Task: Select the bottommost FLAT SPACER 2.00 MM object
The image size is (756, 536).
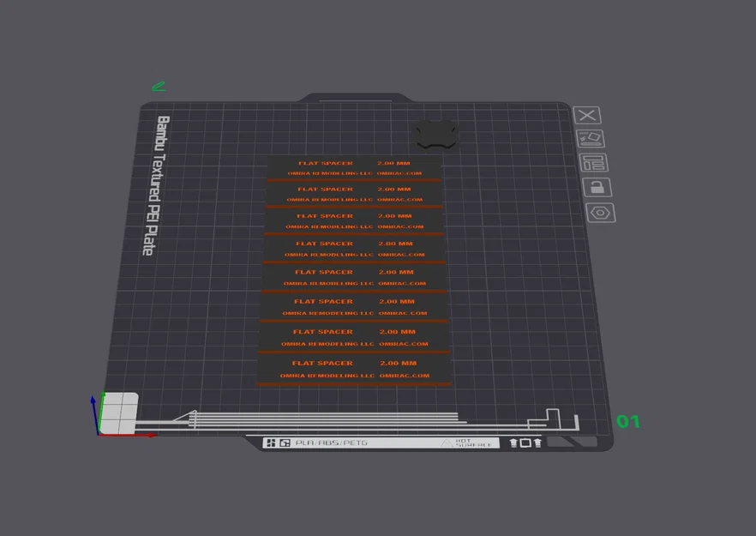Action: (x=354, y=369)
